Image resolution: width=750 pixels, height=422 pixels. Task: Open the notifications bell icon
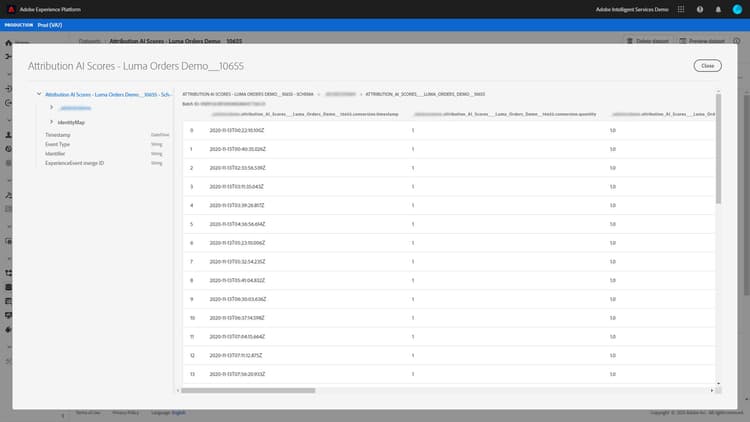click(x=718, y=9)
